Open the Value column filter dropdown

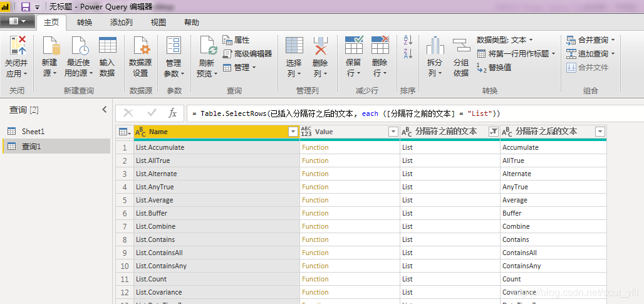click(393, 132)
